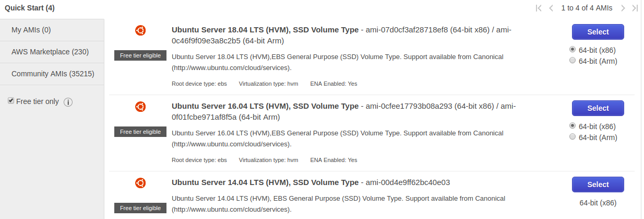Select the Ubuntu Server 14.04 LTS AMI

click(598, 185)
